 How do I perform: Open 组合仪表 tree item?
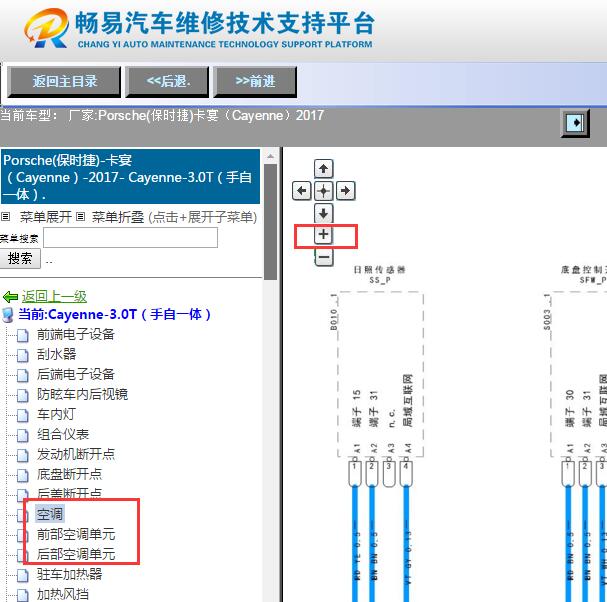(x=63, y=435)
